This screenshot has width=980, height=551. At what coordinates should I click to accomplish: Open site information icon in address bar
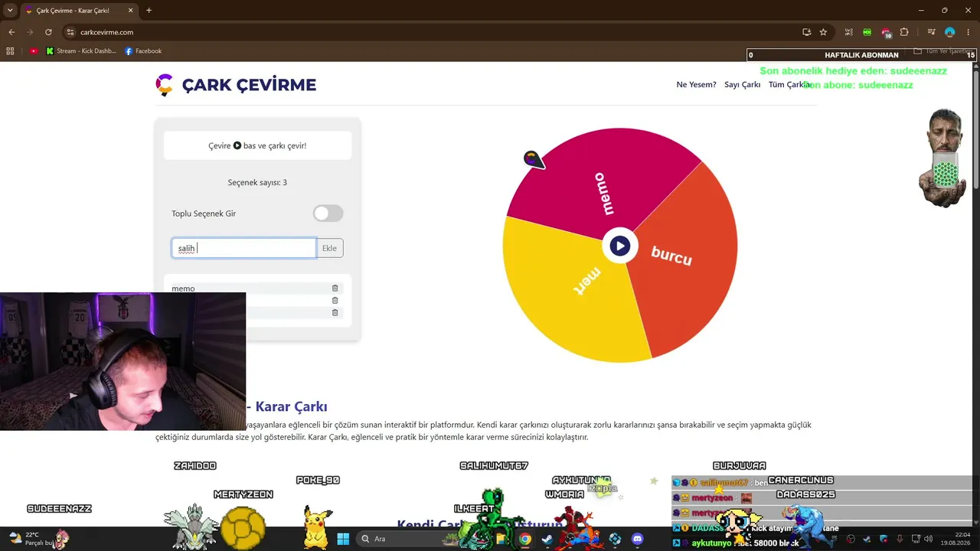click(70, 32)
